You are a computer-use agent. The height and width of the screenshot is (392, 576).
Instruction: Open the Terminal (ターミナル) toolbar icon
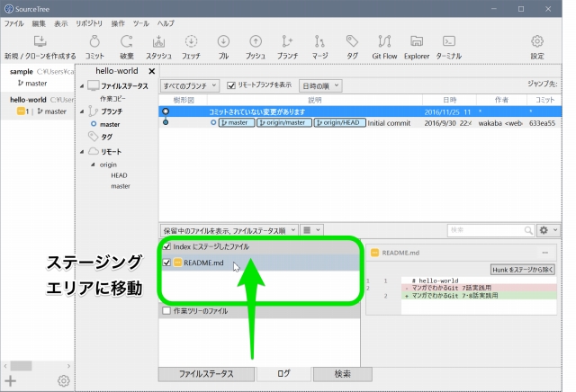pyautogui.click(x=449, y=41)
